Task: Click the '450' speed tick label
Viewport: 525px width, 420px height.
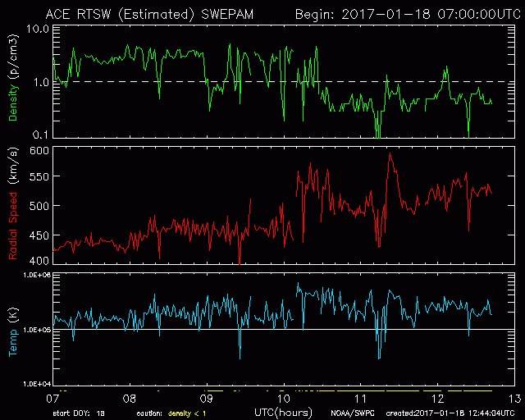Action: 39,235
